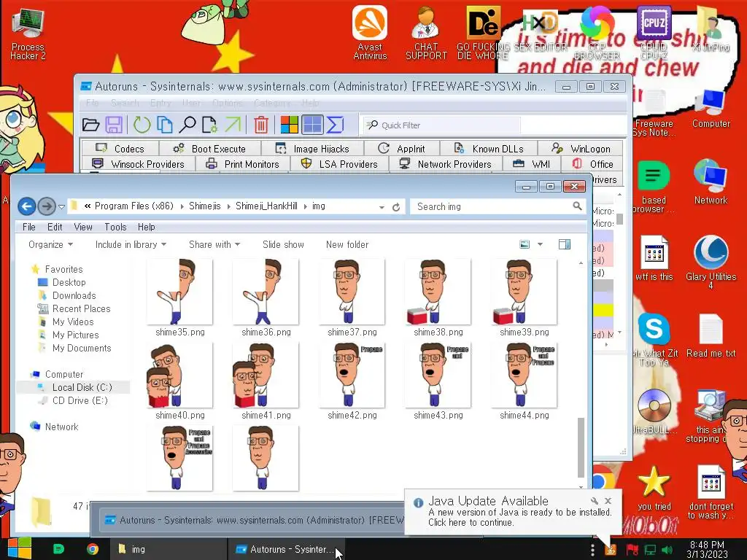Switch to LSA Providers tab

tap(339, 164)
